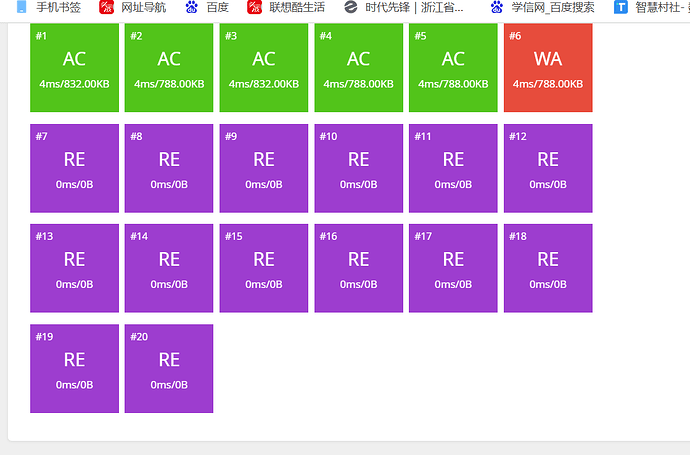Viewport: 690px width, 455px height.
Task: Click the 时代先锋 round favicon
Action: click(x=351, y=7)
